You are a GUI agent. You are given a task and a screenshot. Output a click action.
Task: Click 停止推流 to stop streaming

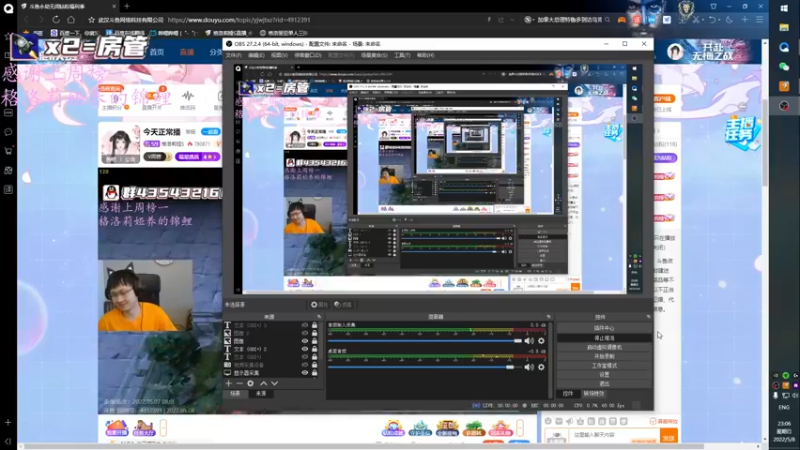tap(604, 338)
